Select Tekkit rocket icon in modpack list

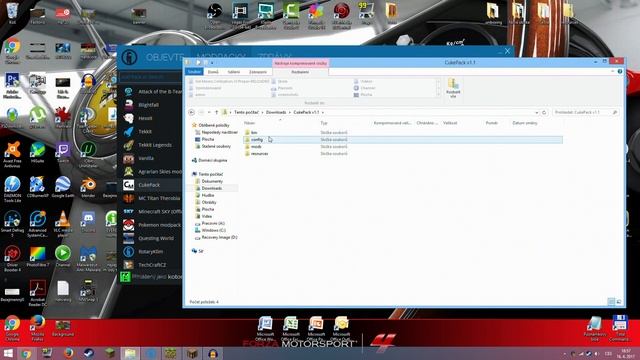tap(129, 131)
